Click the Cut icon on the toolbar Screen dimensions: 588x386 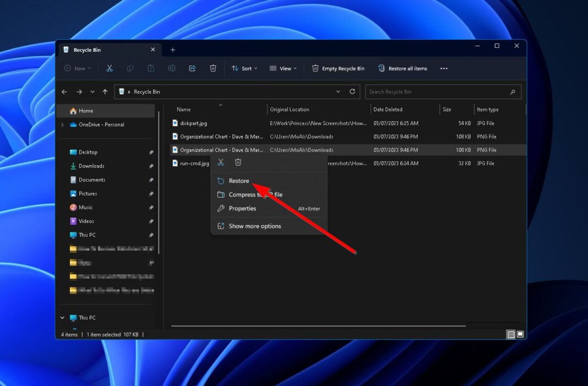(109, 68)
